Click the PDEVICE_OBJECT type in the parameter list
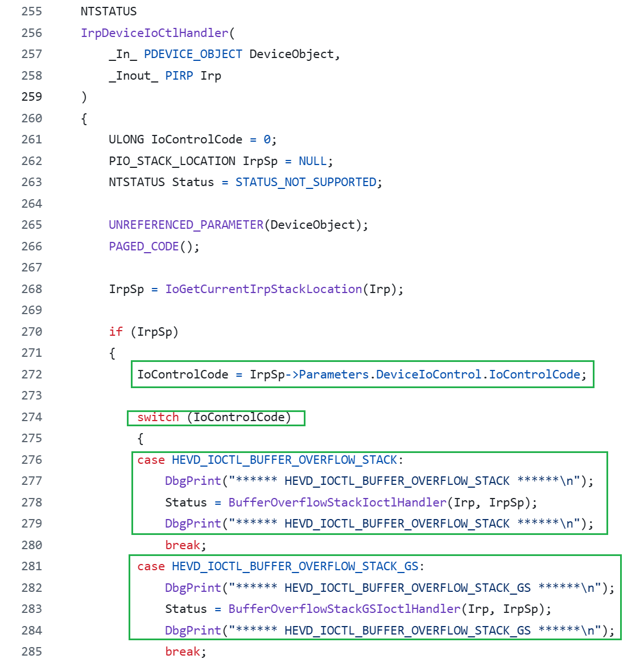Image resolution: width=644 pixels, height=663 pixels. [193, 54]
